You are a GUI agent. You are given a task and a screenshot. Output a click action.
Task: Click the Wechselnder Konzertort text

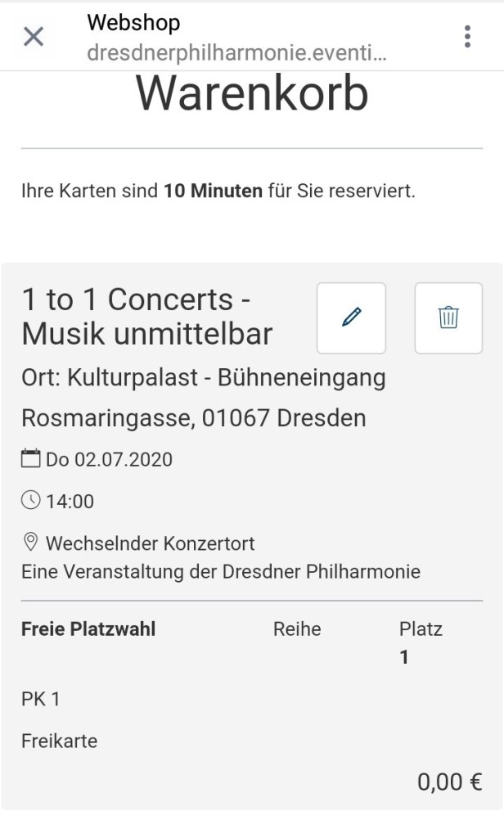coord(150,543)
